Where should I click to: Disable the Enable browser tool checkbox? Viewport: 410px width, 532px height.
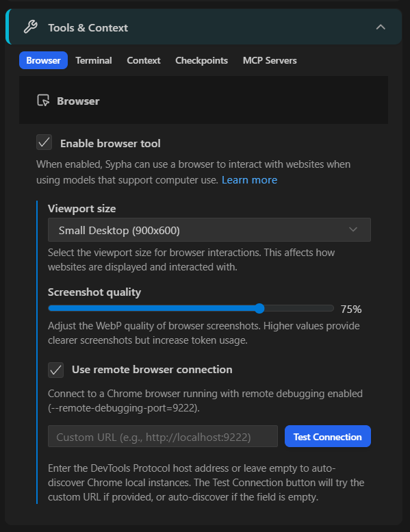click(44, 142)
